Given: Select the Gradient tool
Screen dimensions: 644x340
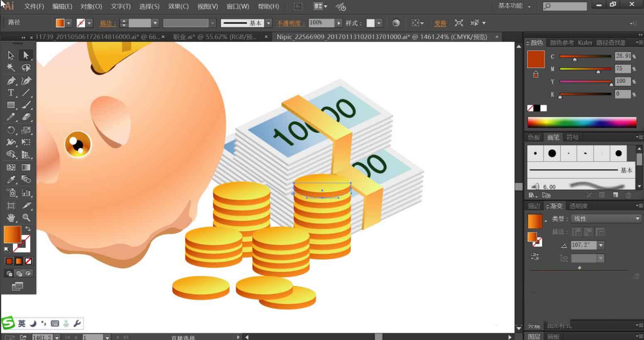Looking at the screenshot, I should point(26,167).
